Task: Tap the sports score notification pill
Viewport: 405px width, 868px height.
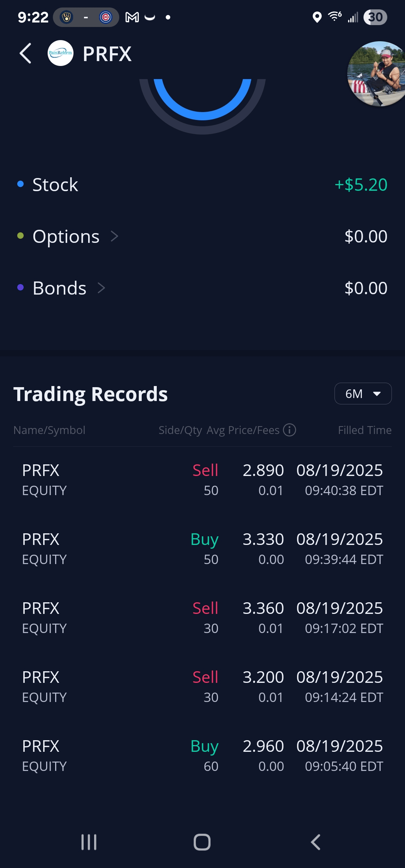Action: (86, 17)
